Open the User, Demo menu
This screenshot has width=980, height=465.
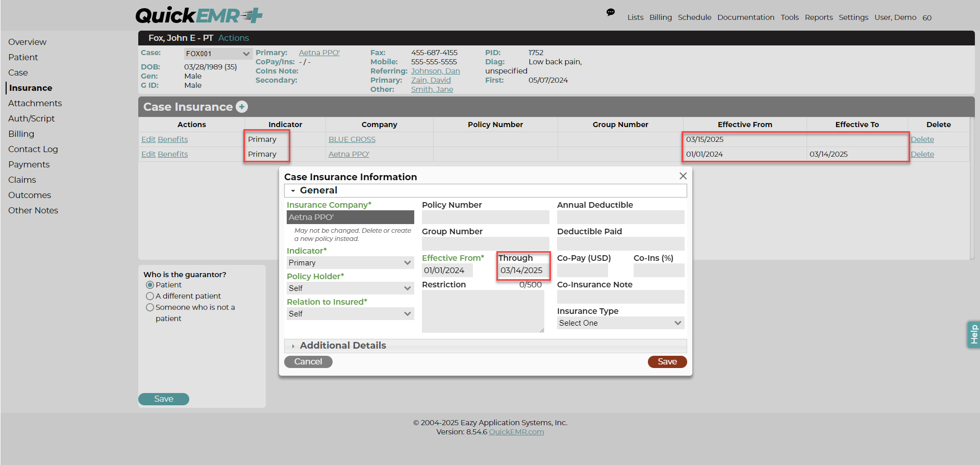[x=895, y=17]
